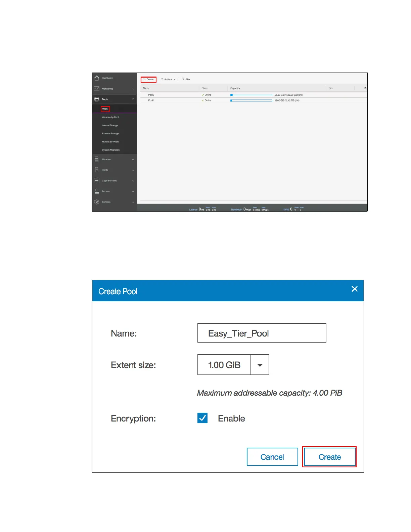Click Pool1 capacity bar
The image size is (411, 532).
click(x=251, y=100)
